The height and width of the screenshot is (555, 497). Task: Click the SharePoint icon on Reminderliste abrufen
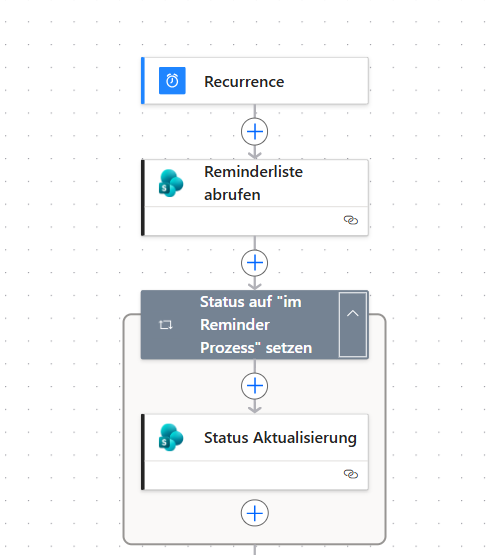[171, 183]
